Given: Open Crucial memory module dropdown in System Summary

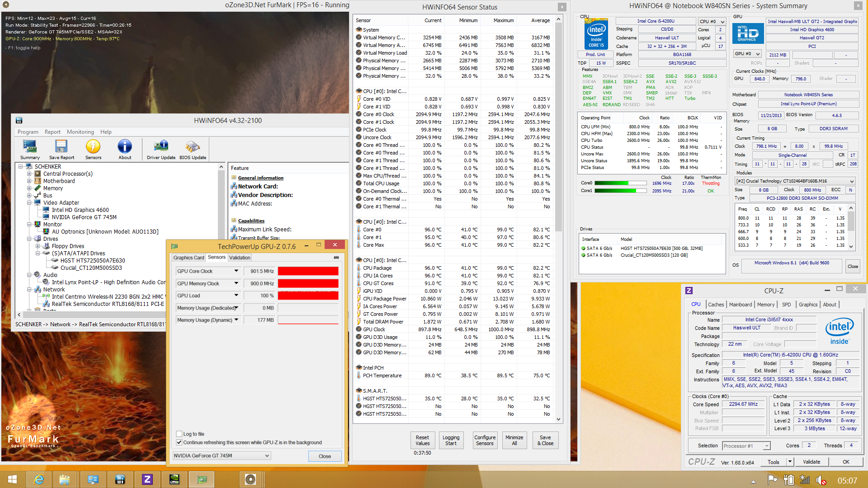Looking at the screenshot, I should (795, 181).
